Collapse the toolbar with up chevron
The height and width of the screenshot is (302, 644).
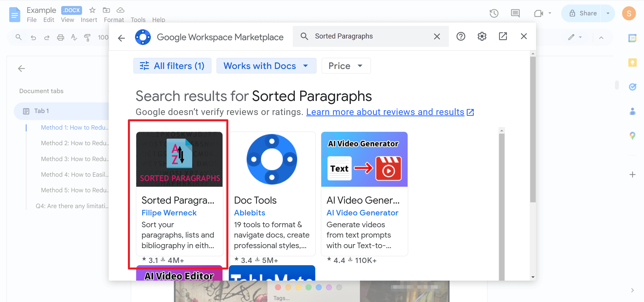click(x=601, y=38)
